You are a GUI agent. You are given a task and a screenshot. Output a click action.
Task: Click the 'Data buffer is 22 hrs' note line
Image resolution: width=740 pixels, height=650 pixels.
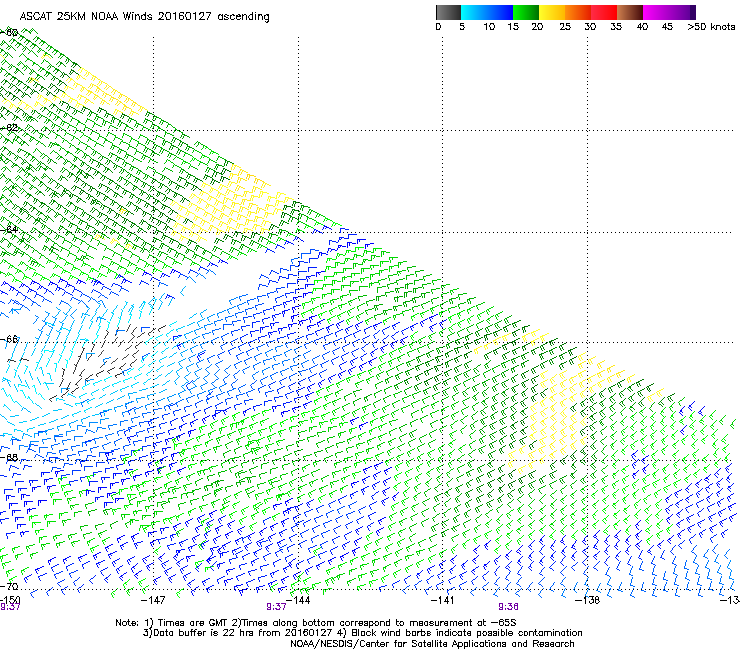coord(362,633)
